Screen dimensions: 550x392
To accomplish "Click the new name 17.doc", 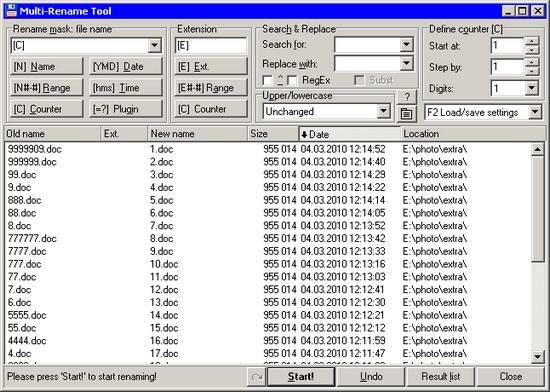I will pos(164,353).
